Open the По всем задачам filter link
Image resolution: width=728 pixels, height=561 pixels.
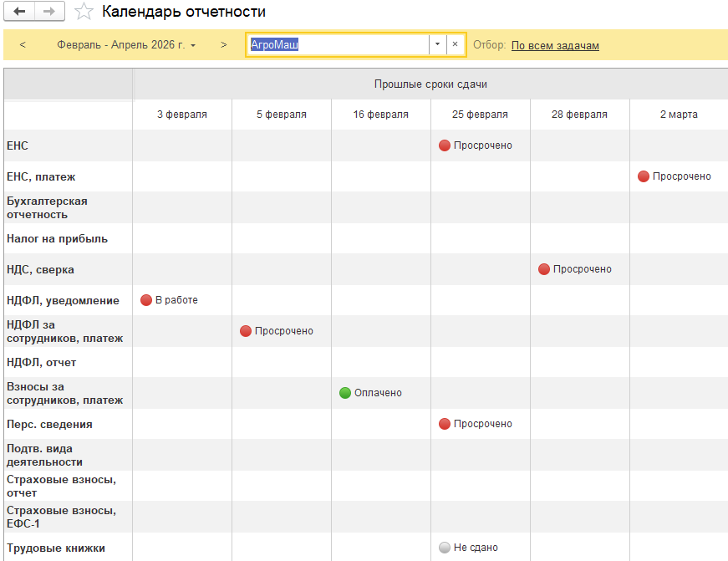555,45
